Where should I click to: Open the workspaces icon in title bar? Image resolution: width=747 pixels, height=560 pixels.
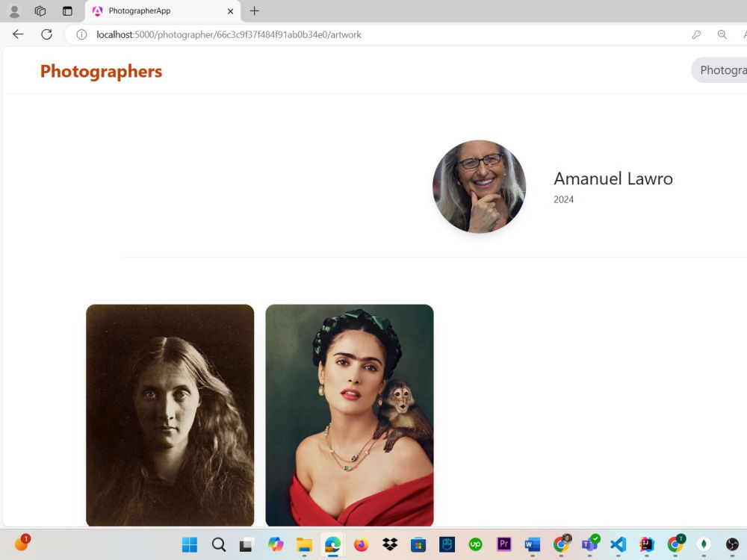[x=40, y=11]
